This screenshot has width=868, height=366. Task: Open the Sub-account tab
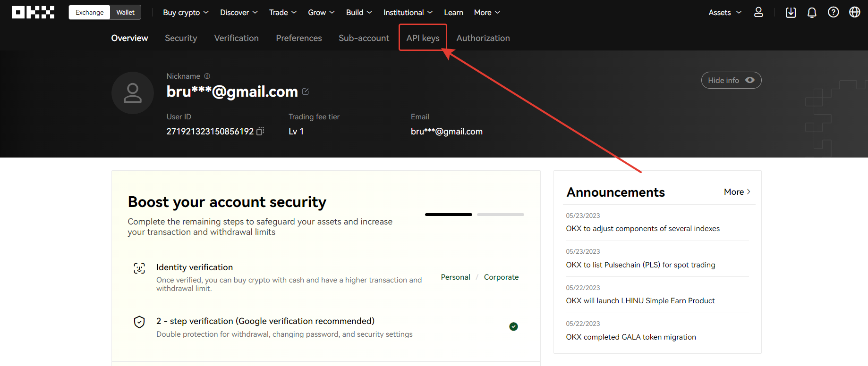coord(364,38)
